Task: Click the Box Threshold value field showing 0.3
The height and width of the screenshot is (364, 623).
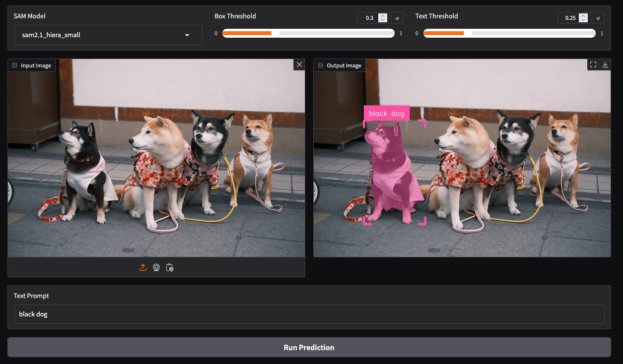Action: pos(368,18)
